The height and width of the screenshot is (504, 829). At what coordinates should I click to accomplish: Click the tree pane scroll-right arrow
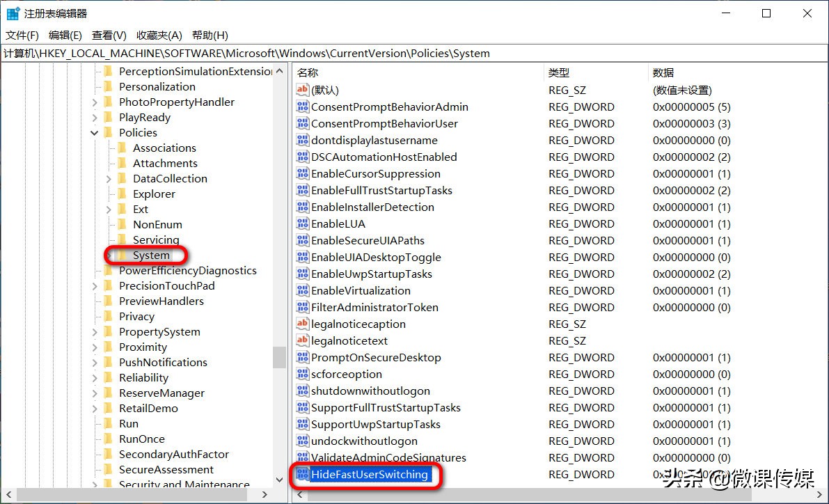tap(265, 494)
